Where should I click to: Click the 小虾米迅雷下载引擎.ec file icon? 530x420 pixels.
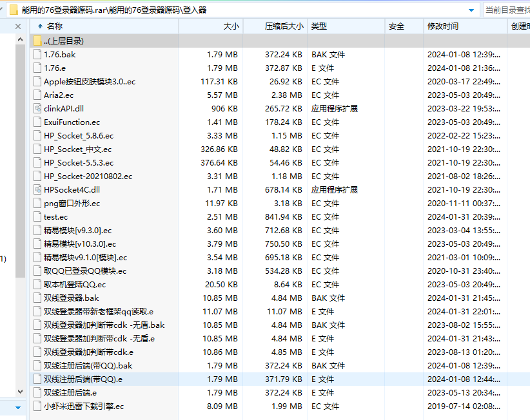(37, 406)
